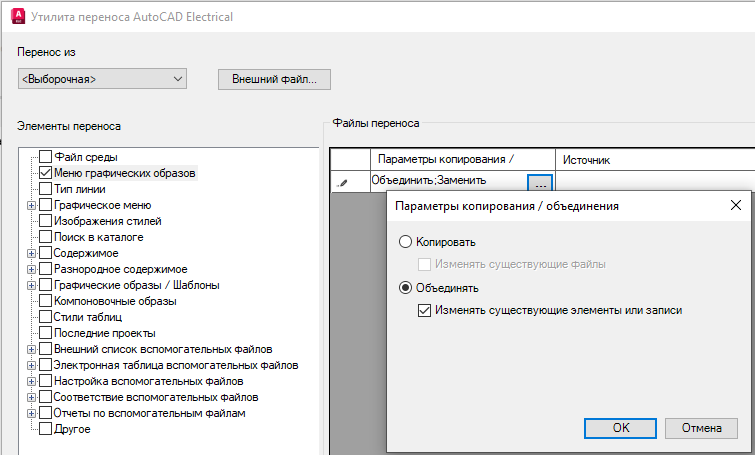Confirm with the OK button
The height and width of the screenshot is (455, 755).
pos(620,428)
